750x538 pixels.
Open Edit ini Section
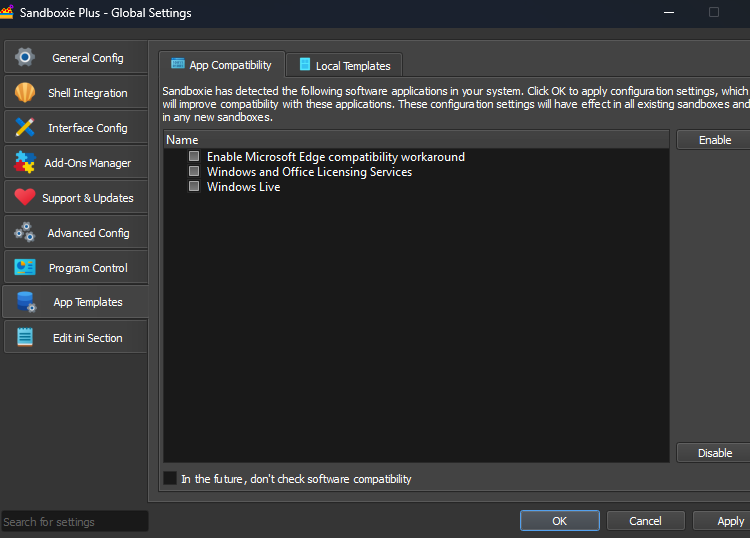76,337
